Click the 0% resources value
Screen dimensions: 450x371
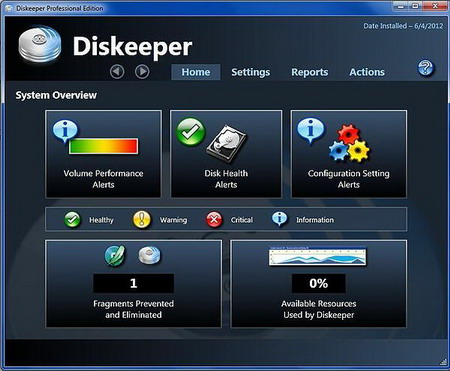click(319, 283)
